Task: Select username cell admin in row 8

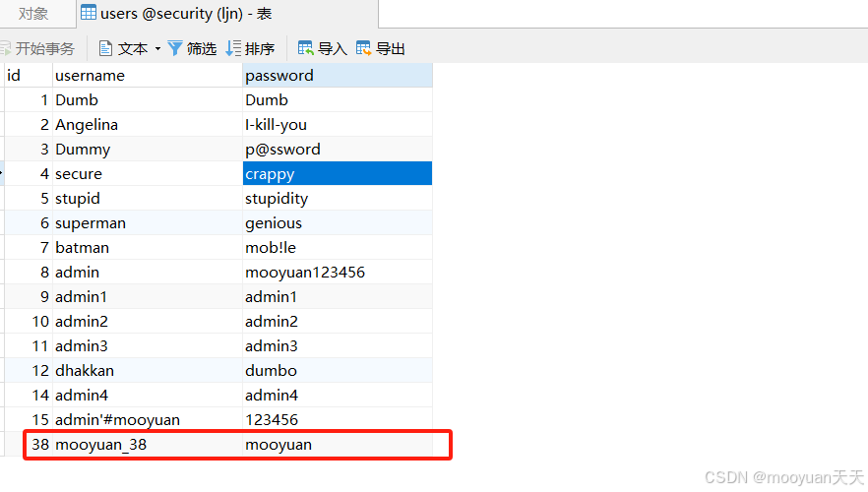Action: click(148, 273)
